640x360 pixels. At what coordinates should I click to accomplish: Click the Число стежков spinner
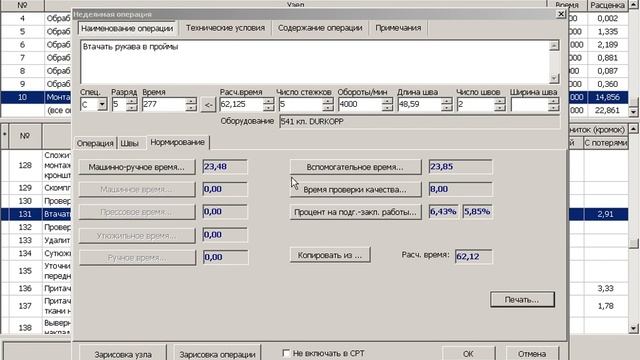click(x=328, y=104)
